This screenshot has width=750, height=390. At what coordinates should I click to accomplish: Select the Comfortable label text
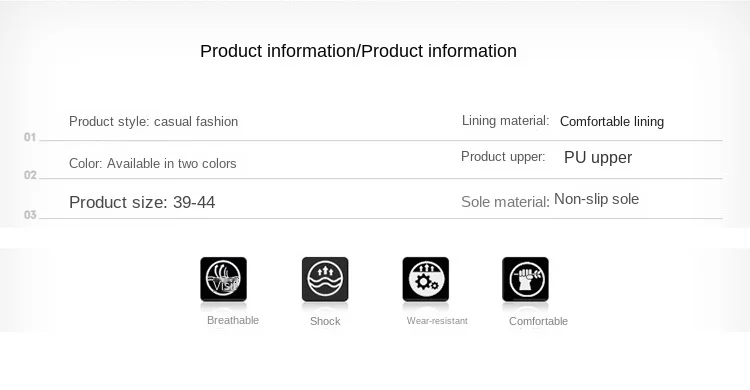click(x=538, y=321)
